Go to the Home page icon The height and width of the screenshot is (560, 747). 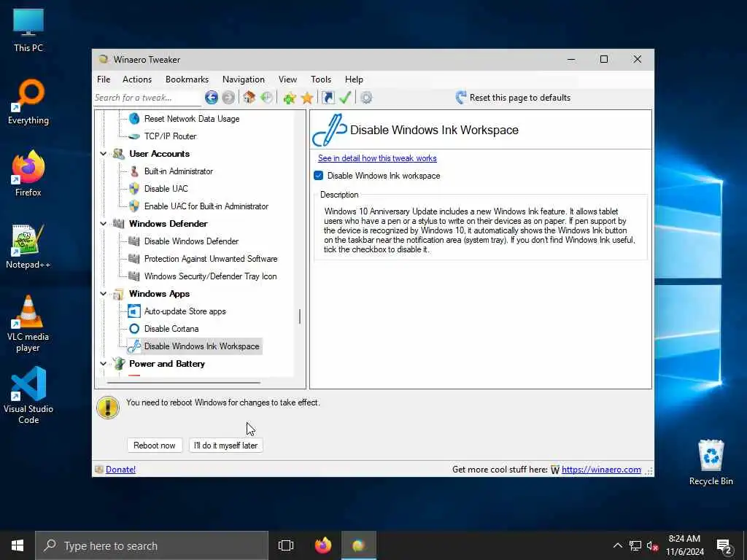249,98
